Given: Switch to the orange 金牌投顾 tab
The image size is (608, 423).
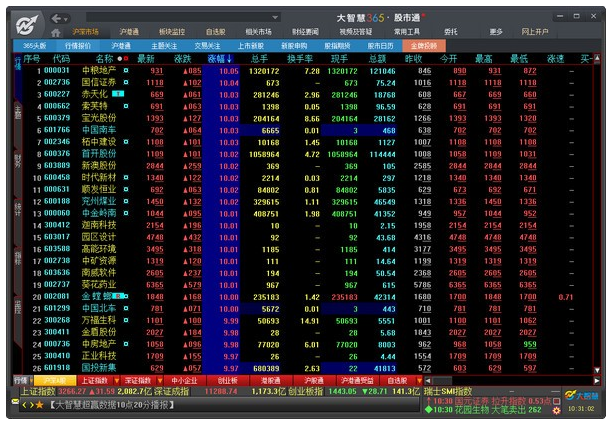Looking at the screenshot, I should pos(424,46).
